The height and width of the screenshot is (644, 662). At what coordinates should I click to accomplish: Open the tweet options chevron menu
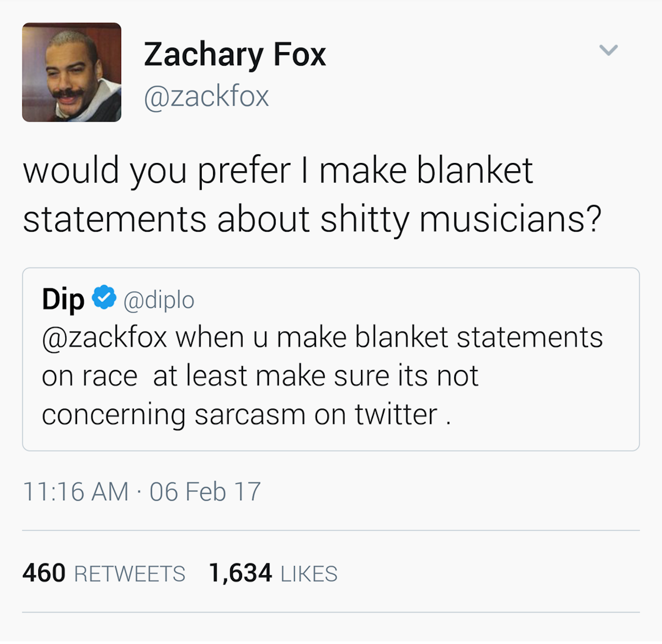pyautogui.click(x=608, y=50)
